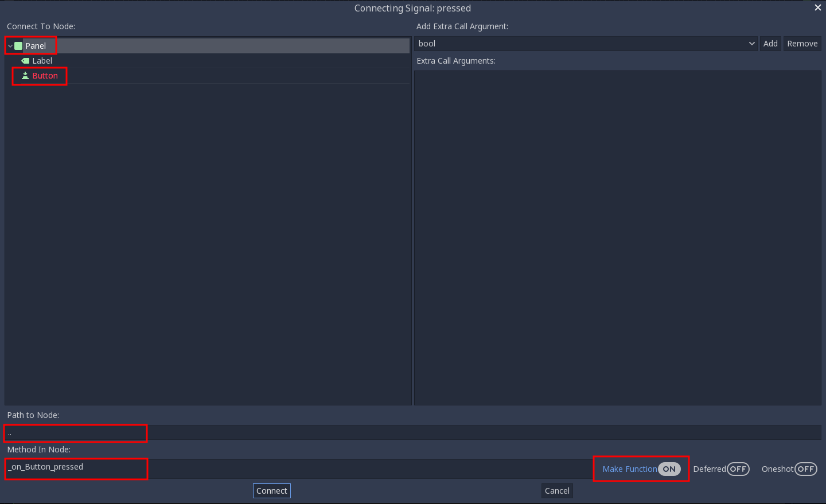This screenshot has width=826, height=504.
Task: Click Remove next to the argument type
Action: pyautogui.click(x=802, y=43)
